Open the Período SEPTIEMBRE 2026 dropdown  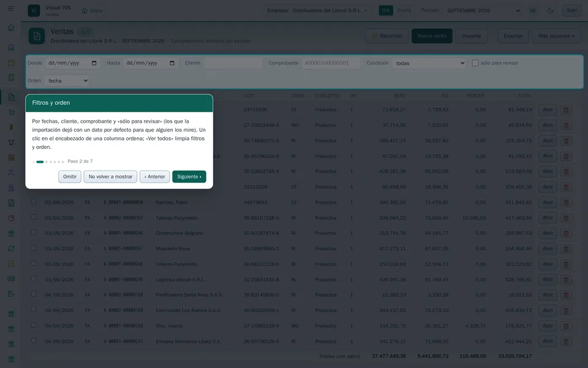[x=484, y=10]
